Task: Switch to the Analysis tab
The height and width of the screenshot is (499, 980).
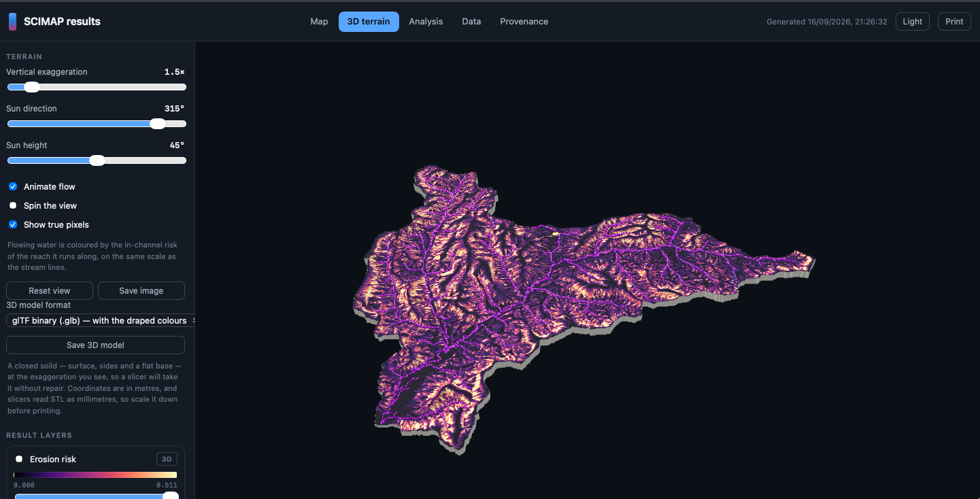Action: [x=426, y=22]
